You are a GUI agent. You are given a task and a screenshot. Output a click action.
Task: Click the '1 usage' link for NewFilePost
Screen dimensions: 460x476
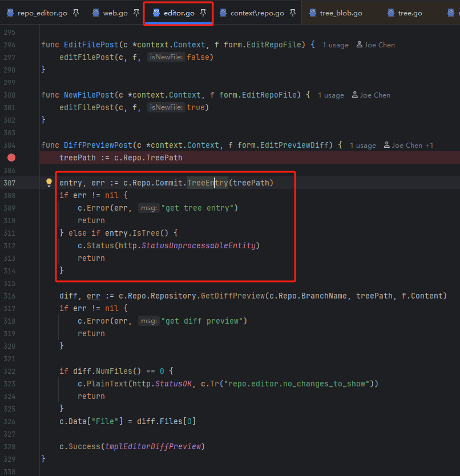(330, 95)
